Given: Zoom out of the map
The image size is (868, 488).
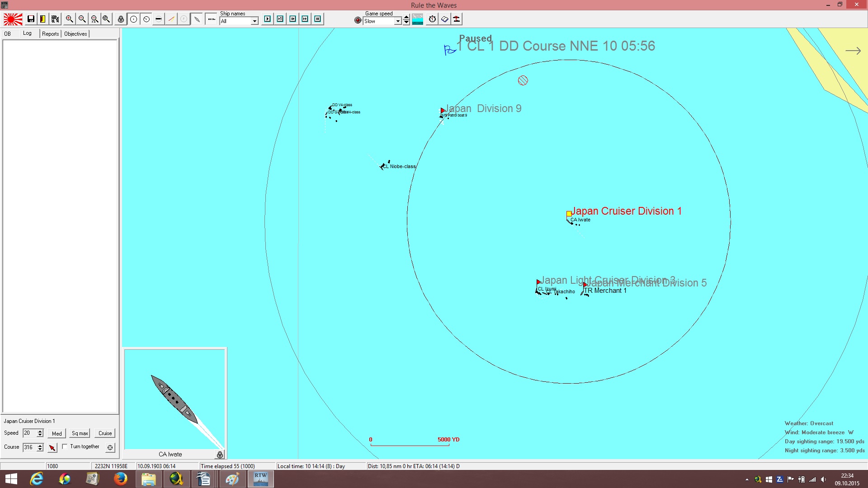Looking at the screenshot, I should pos(82,19).
